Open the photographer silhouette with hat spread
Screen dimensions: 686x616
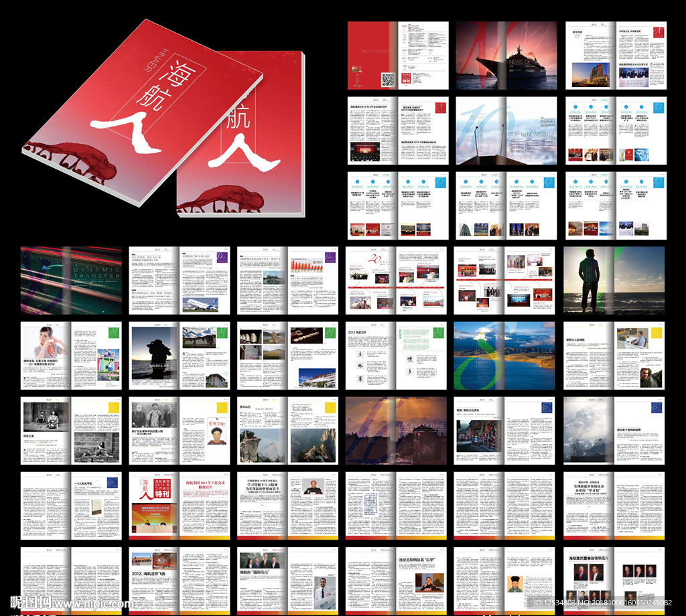(180, 356)
